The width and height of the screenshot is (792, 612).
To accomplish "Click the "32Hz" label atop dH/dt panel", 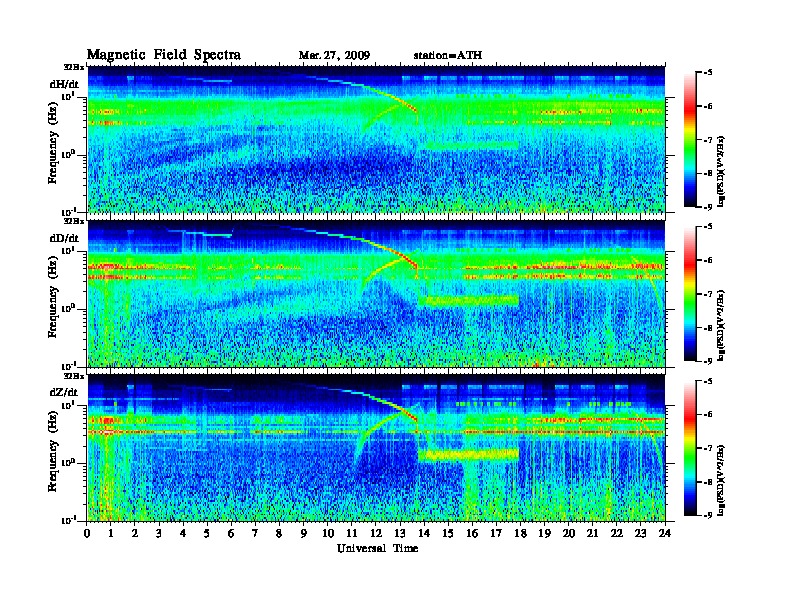I will [74, 67].
